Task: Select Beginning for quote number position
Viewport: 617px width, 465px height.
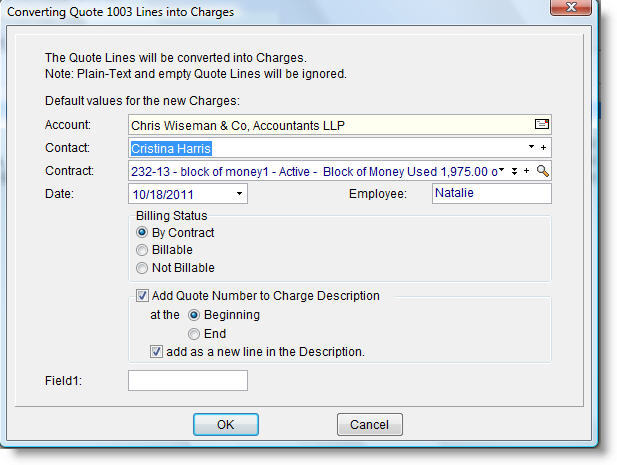Action: (194, 315)
